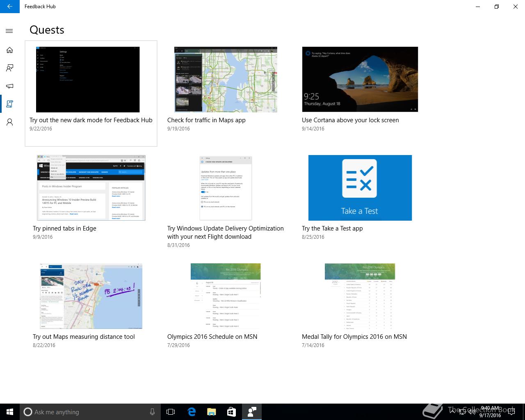The image size is (525, 420).
Task: Open Task View on the taskbar
Action: tap(171, 412)
